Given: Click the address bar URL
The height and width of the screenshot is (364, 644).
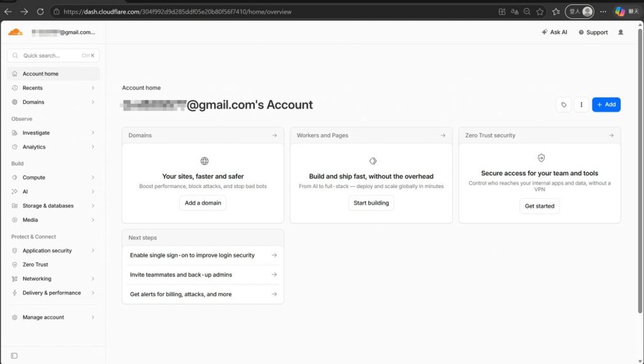Looking at the screenshot, I should click(x=177, y=11).
